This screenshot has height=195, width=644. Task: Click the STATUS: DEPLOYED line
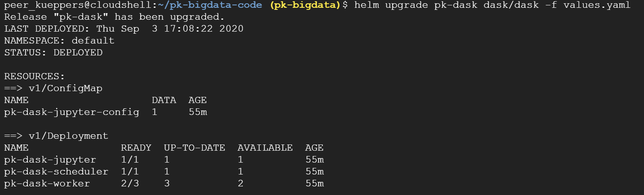(x=53, y=53)
